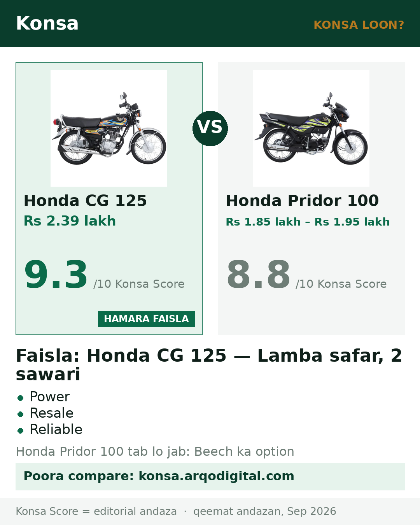Click the round VS badge

point(210,128)
